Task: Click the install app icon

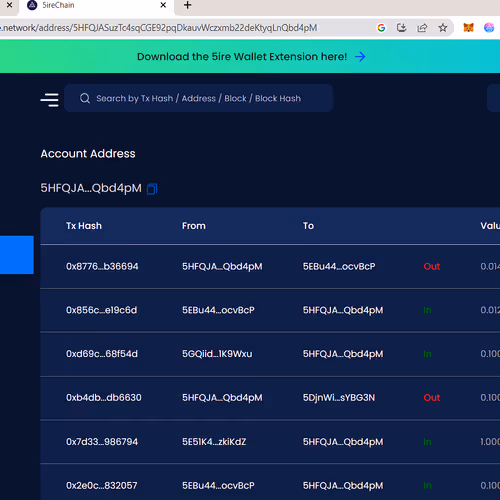Action: click(402, 28)
